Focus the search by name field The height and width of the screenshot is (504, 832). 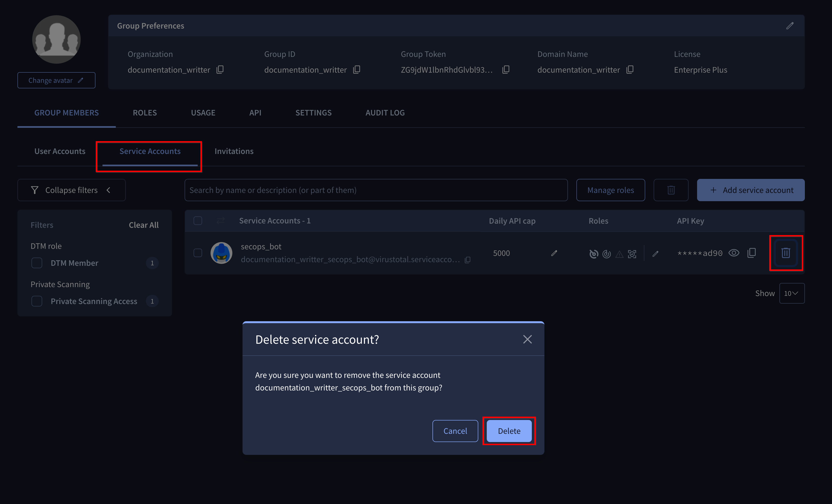tap(376, 190)
